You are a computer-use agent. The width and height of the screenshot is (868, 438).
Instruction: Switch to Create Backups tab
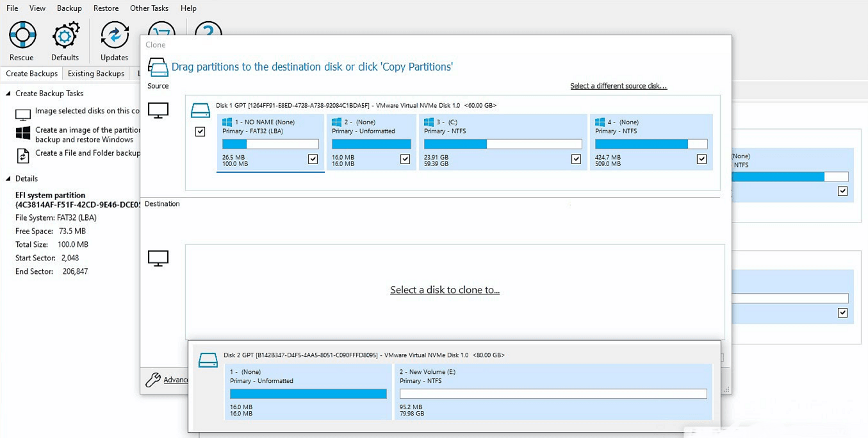point(31,74)
